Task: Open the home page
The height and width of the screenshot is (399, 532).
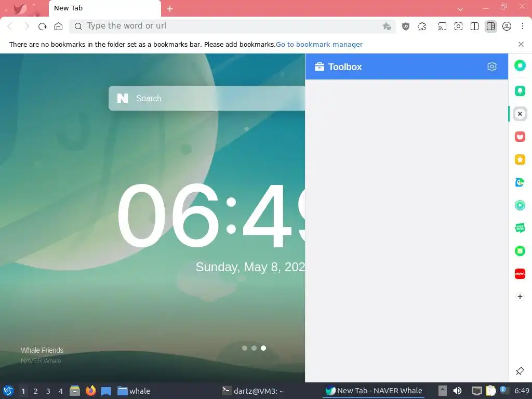Action: 58,26
